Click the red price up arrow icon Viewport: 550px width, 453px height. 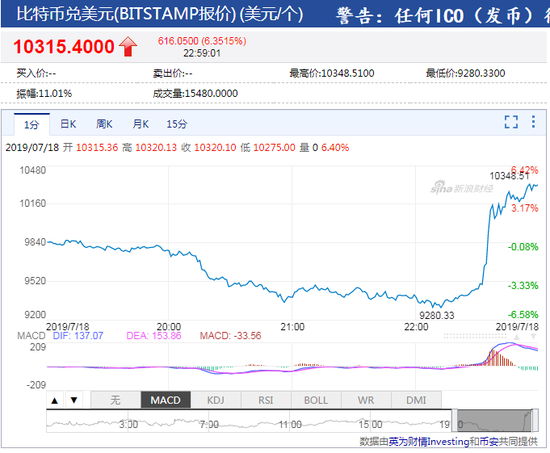(128, 46)
